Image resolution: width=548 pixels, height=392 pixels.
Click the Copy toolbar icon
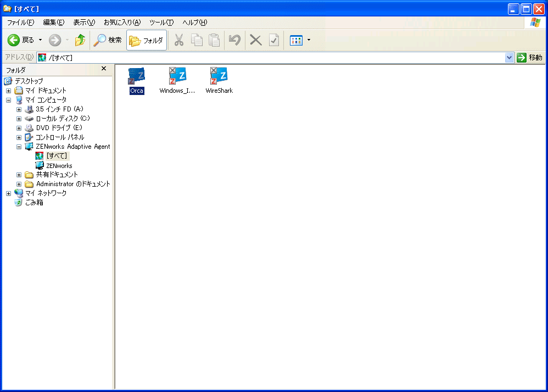[197, 40]
